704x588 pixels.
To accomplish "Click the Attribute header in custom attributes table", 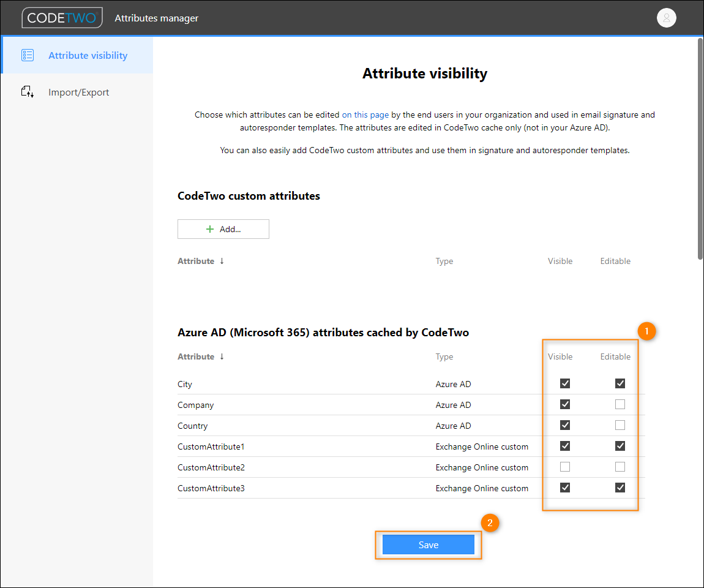I will [196, 261].
